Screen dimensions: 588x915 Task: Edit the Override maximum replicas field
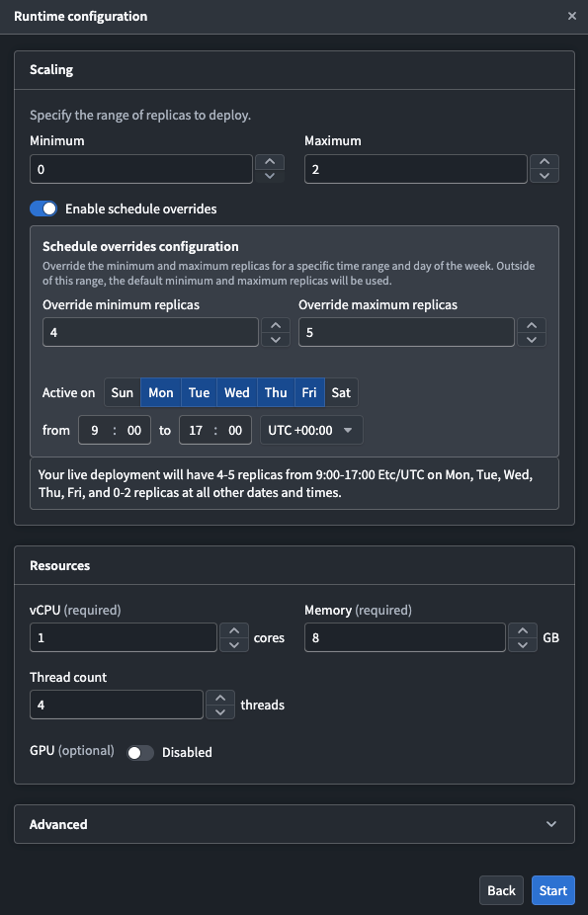pyautogui.click(x=406, y=332)
